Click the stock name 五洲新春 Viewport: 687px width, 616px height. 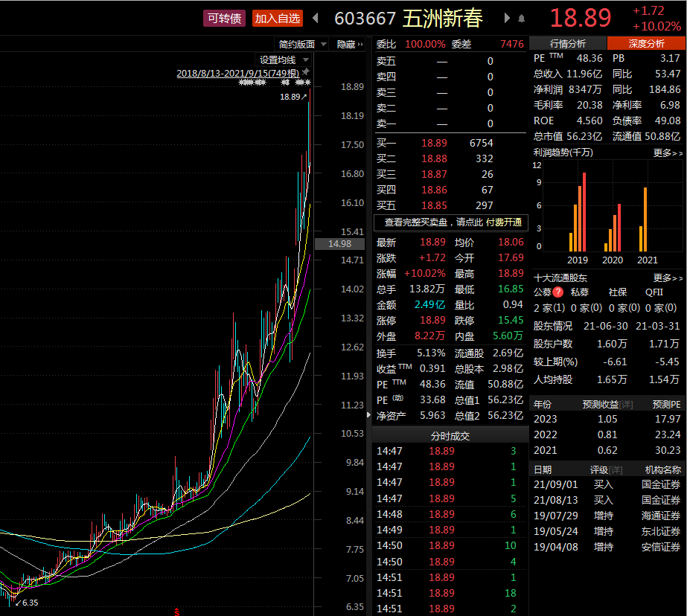click(443, 19)
